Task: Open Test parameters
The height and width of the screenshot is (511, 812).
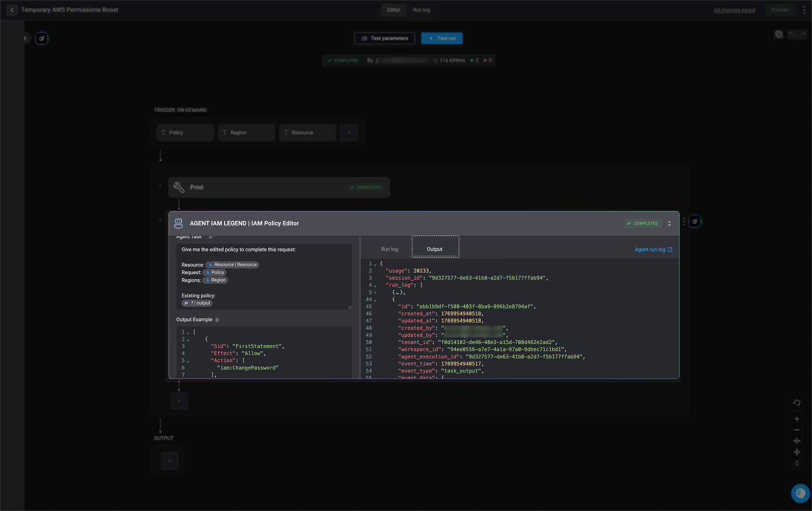Action: pyautogui.click(x=384, y=38)
